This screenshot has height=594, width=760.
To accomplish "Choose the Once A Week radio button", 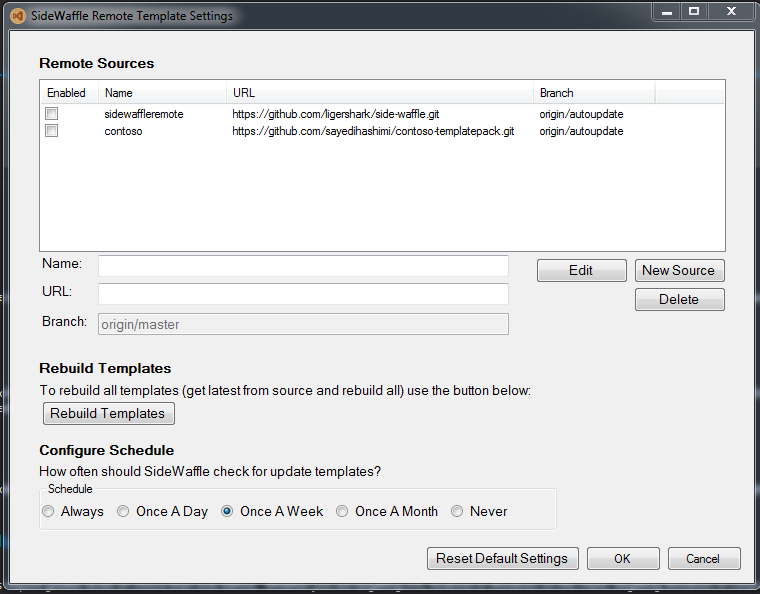I will (x=227, y=511).
